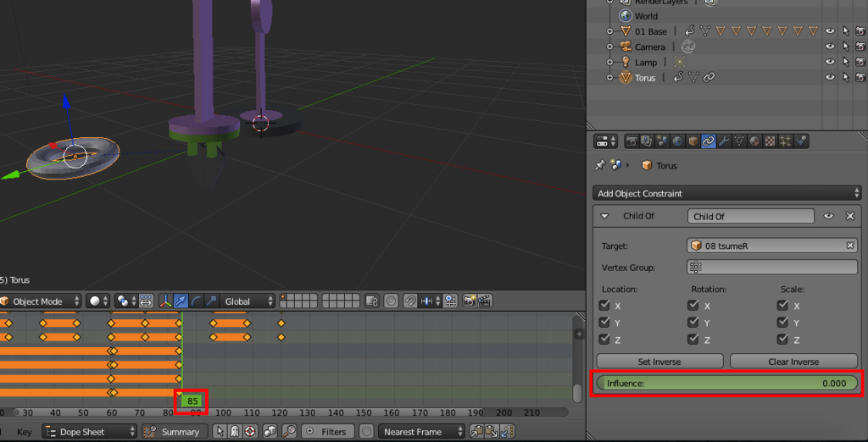Hide the Torus object with eye icon

pos(830,77)
